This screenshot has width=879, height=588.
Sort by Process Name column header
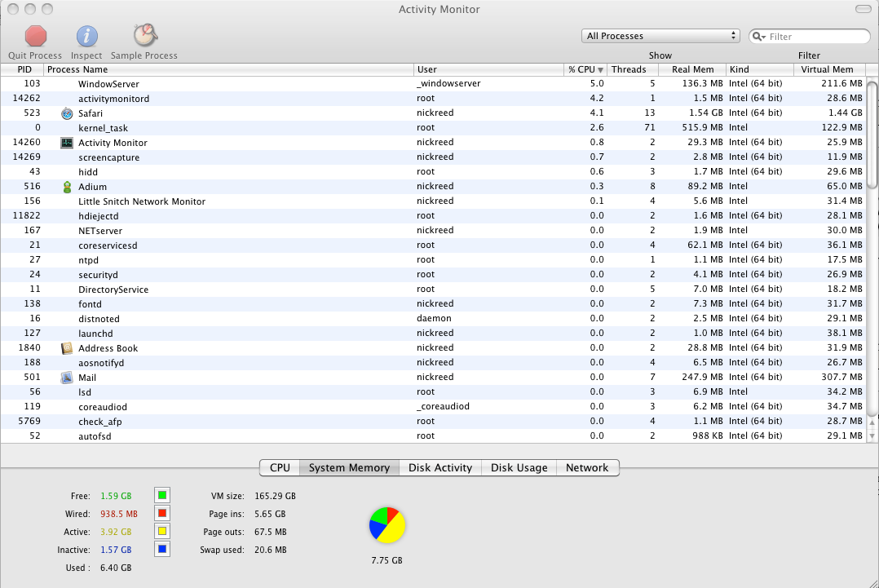[x=228, y=69]
